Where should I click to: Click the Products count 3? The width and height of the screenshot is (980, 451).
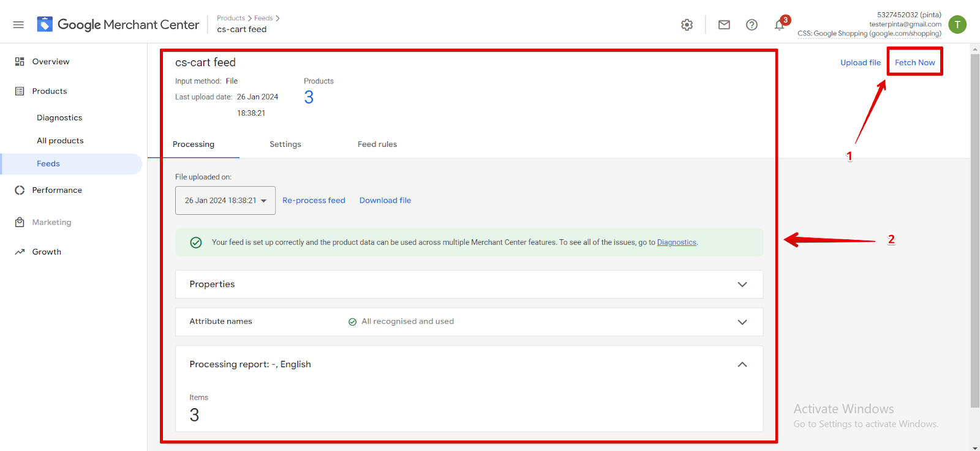click(309, 97)
